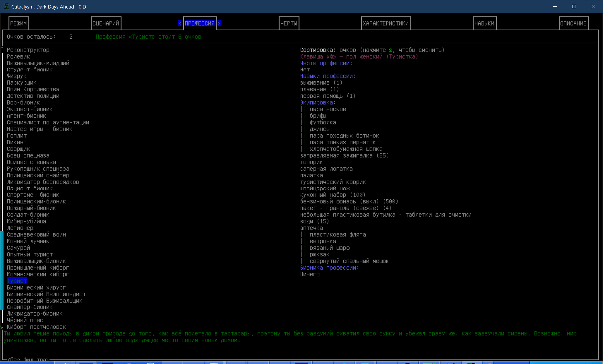Screen dimensions: 603x364
Task: Switch to the НАВЫКИ tab
Action: click(485, 23)
